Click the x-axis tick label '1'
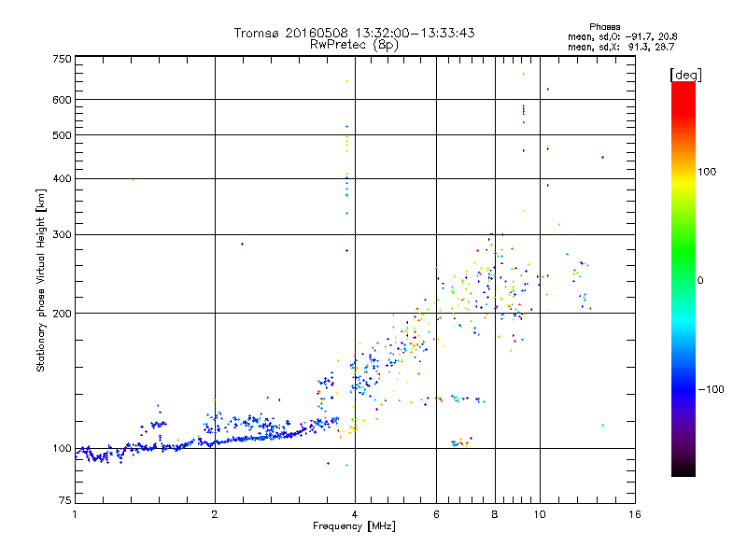The width and height of the screenshot is (747, 560). pos(75,514)
